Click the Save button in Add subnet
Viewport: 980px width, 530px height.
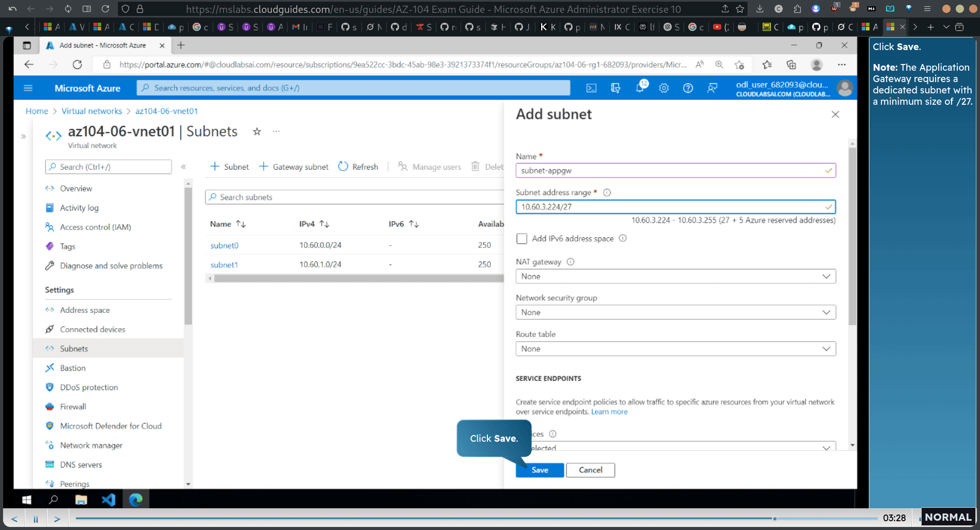pyautogui.click(x=540, y=470)
